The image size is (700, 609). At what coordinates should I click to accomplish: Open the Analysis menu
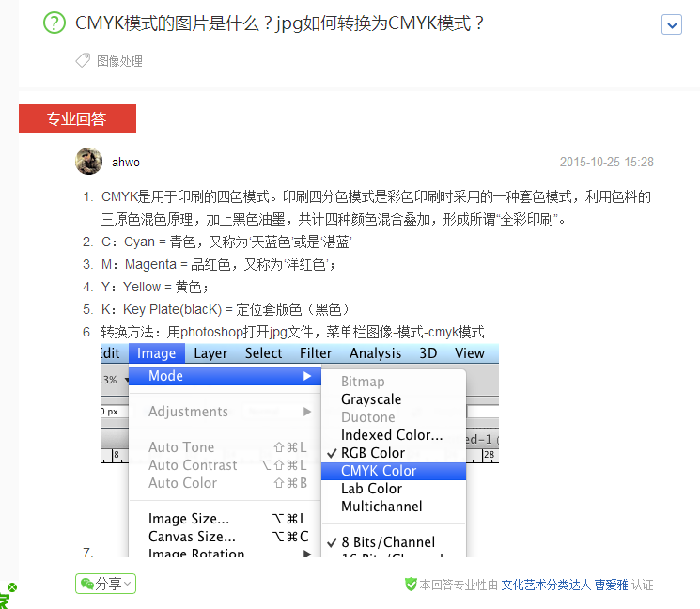[376, 353]
